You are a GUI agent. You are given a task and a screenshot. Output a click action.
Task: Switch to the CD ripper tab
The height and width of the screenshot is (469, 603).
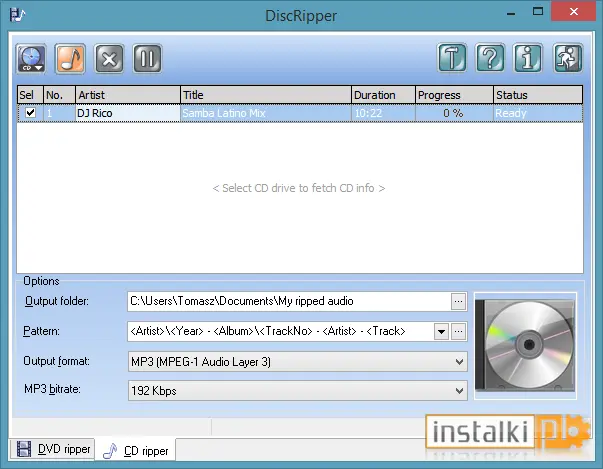tap(135, 450)
